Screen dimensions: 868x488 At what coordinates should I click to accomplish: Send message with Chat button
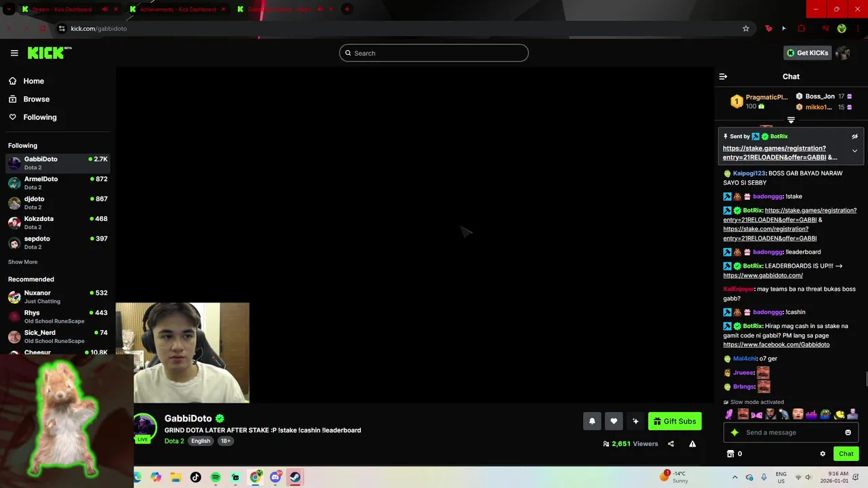click(846, 454)
